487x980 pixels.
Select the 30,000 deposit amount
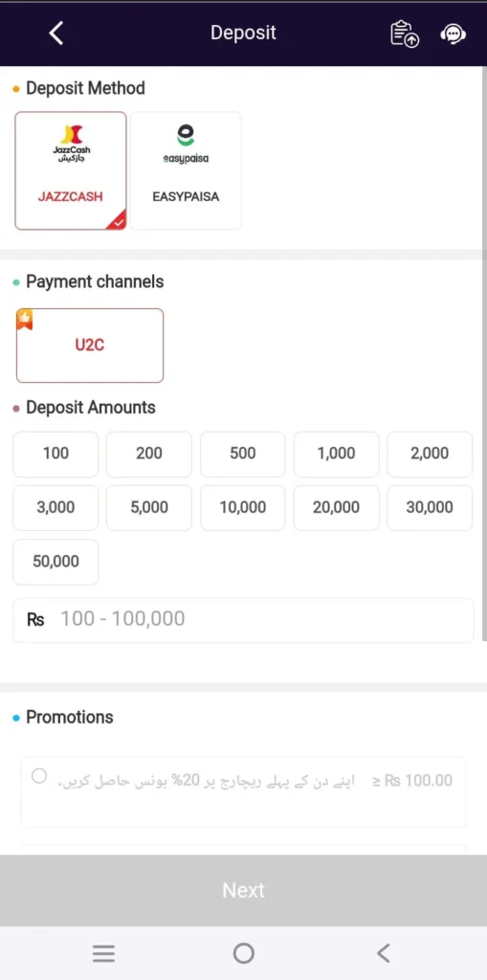[430, 507]
